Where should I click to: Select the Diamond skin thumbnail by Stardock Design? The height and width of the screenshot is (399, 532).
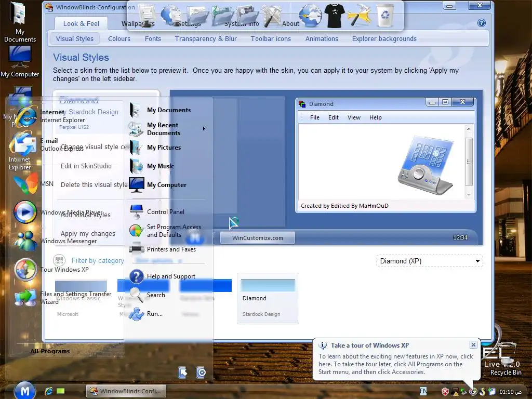tap(268, 299)
